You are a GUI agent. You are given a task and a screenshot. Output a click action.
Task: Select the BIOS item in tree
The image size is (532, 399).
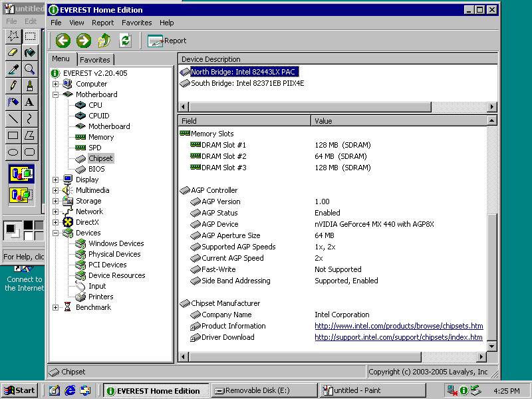(x=96, y=169)
